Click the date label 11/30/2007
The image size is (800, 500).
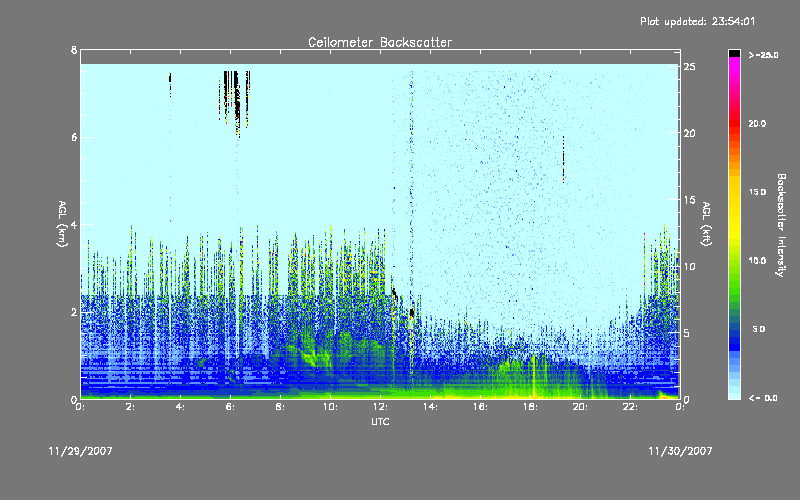[x=680, y=451]
